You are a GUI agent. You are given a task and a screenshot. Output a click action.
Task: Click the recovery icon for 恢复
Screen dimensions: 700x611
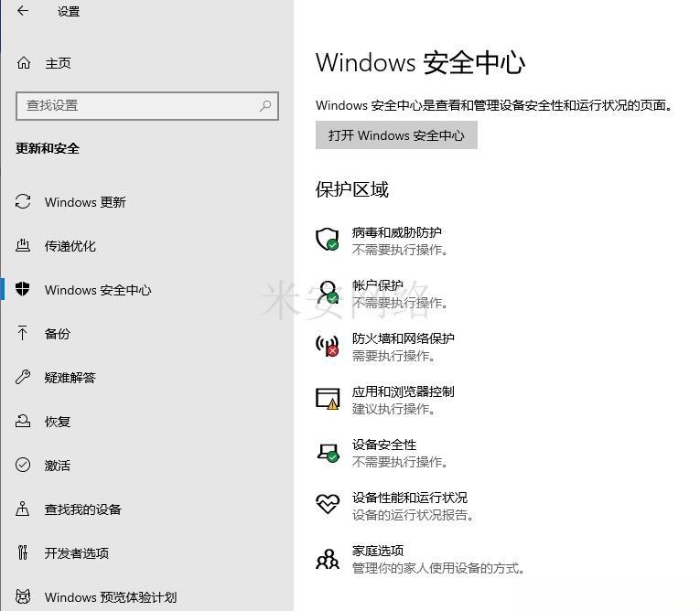coord(23,421)
